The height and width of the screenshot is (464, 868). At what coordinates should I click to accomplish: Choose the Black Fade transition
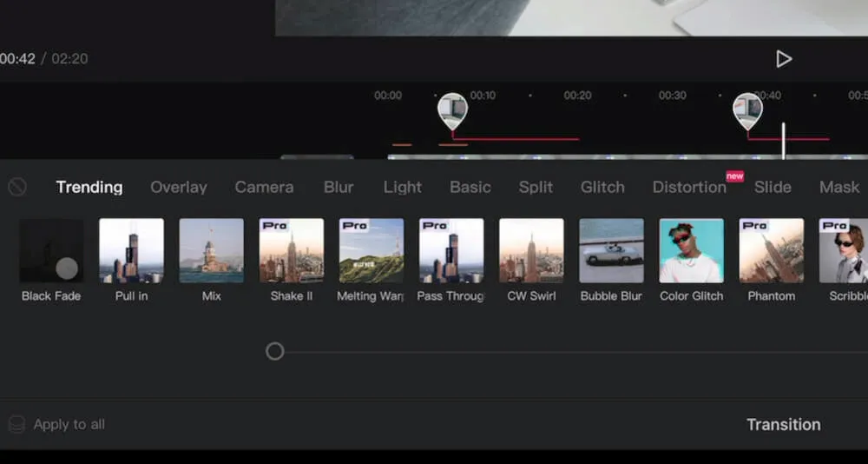[x=51, y=251]
